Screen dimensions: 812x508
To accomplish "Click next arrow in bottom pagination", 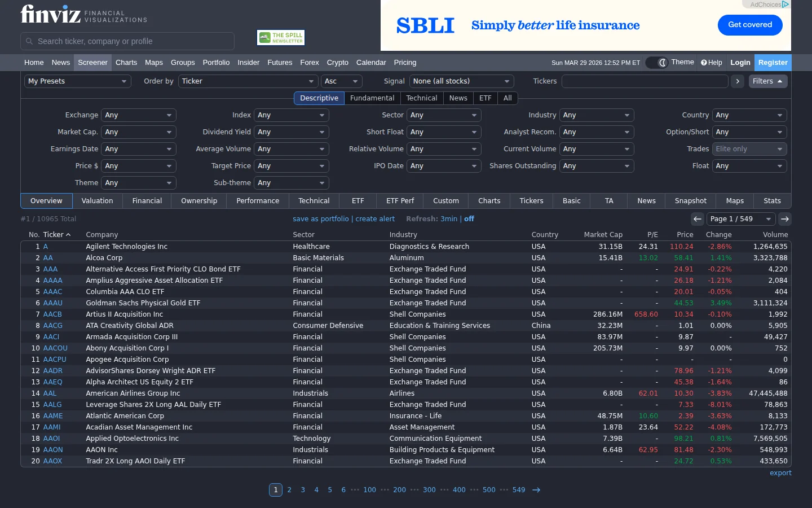I will [536, 490].
